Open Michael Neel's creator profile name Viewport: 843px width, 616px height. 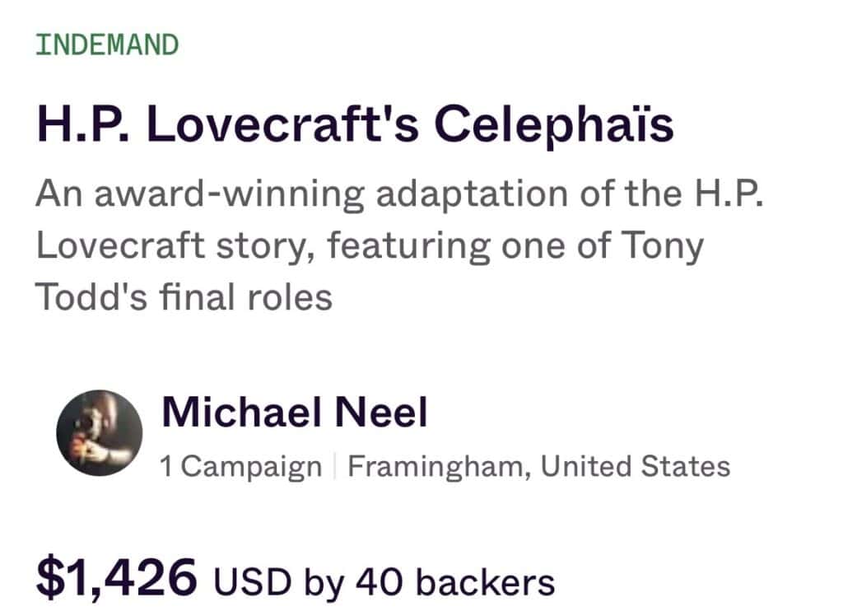click(x=294, y=412)
